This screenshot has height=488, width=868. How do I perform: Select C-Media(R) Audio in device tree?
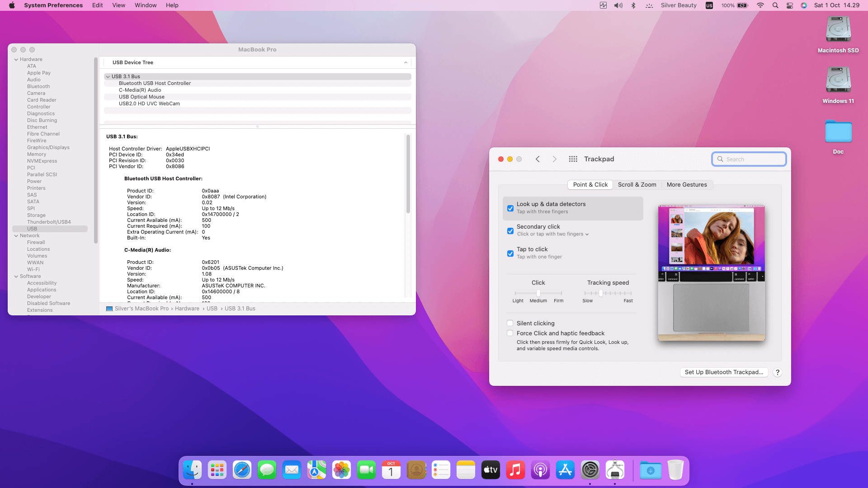pos(140,90)
